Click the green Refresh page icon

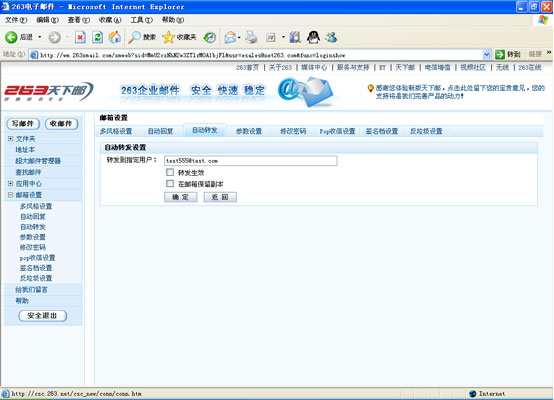(98, 37)
